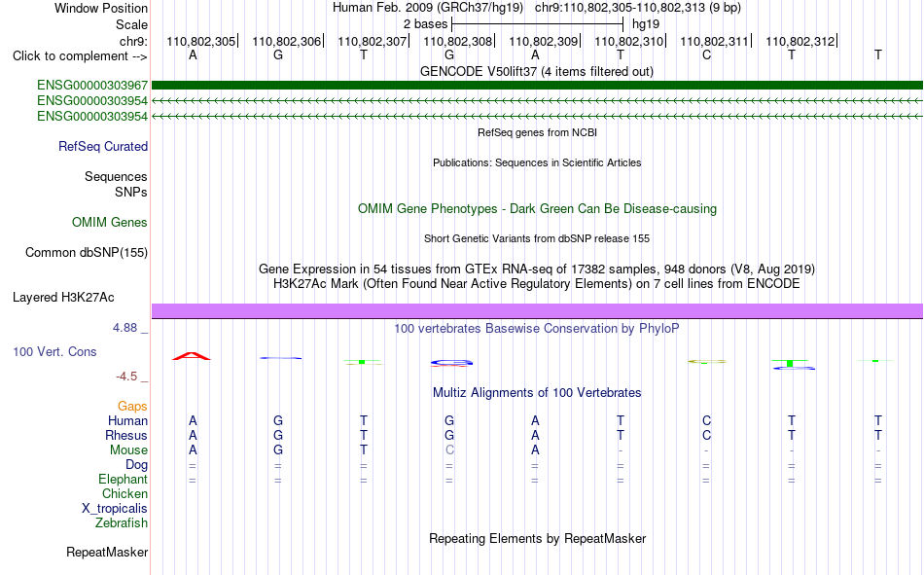Click the Human species label
Screen dimensions: 924x575
[x=127, y=421]
